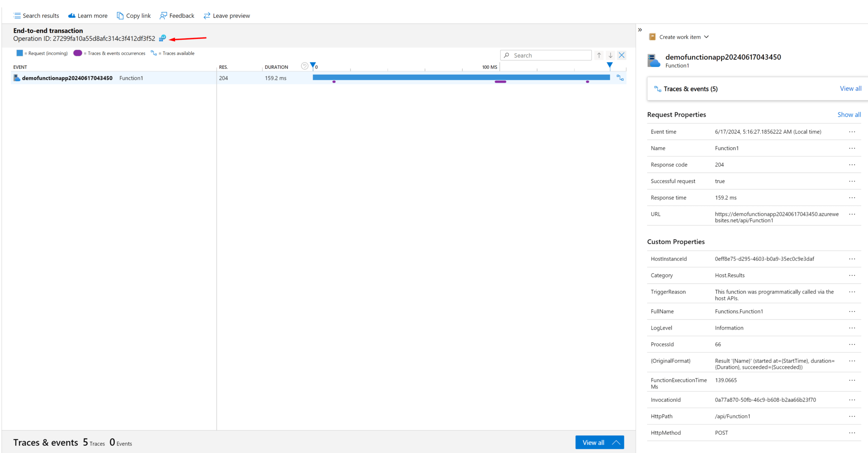The height and width of the screenshot is (453, 868).
Task: Click the copy Operation ID icon
Action: pos(162,38)
